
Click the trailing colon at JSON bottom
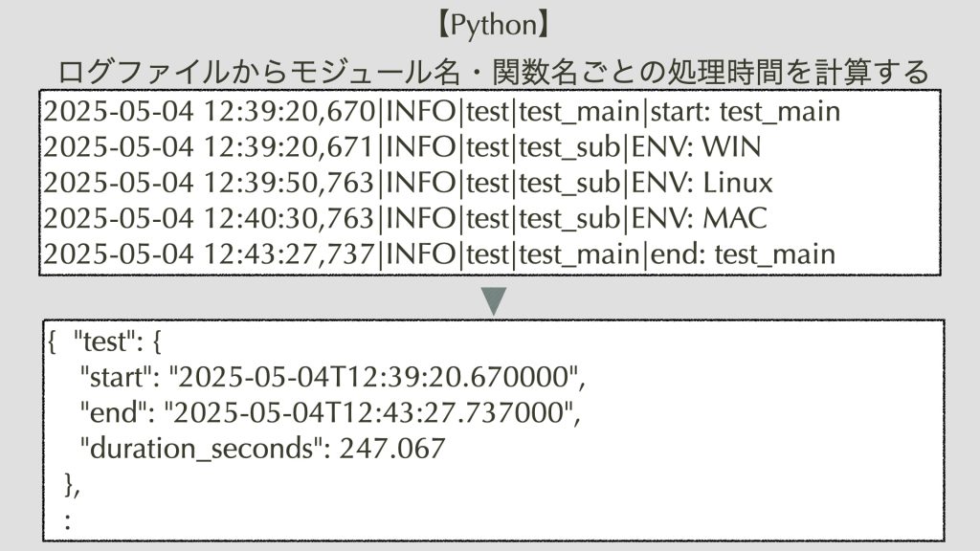[x=68, y=521]
